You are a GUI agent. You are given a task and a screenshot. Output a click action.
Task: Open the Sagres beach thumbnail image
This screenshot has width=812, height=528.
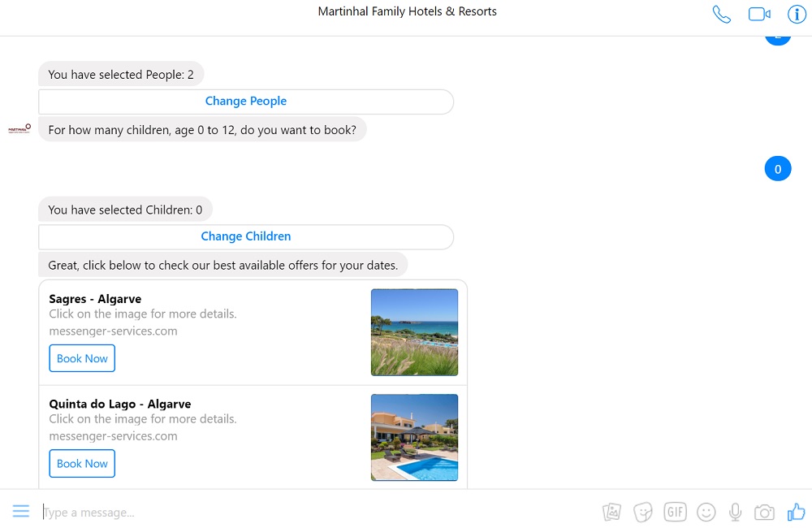(414, 332)
